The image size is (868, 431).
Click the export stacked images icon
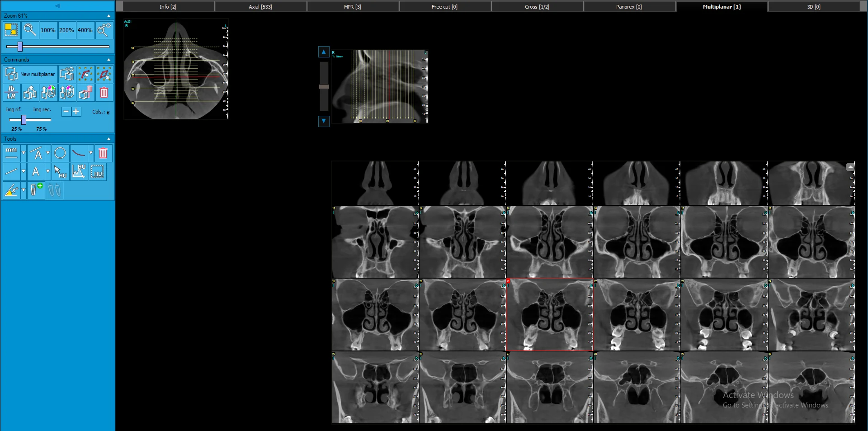[30, 93]
